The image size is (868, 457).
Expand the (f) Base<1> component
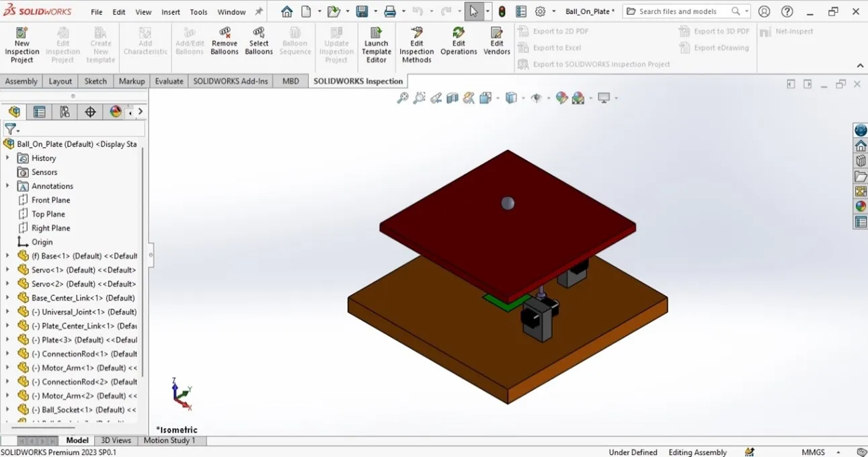7,256
